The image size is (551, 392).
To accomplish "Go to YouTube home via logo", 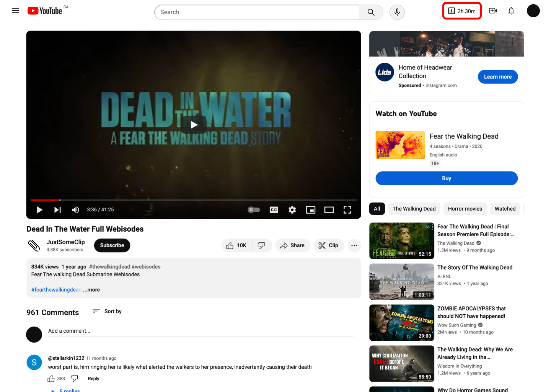I will click(x=45, y=11).
